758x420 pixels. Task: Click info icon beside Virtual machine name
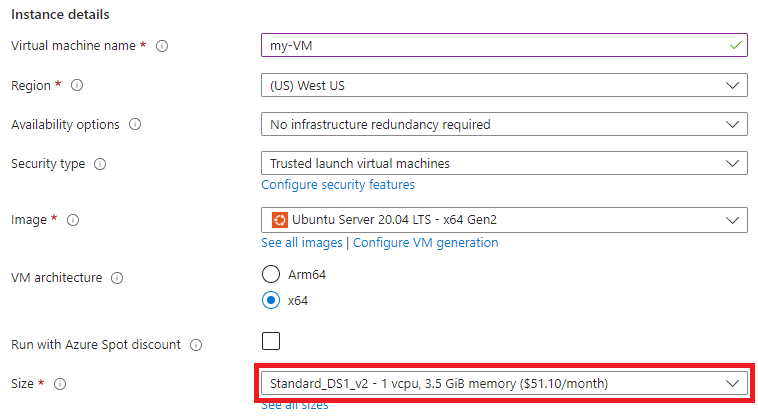(x=162, y=46)
